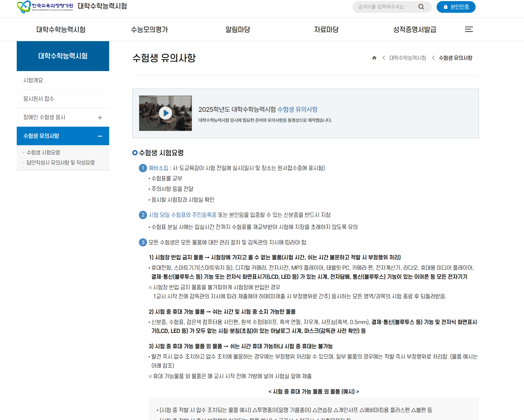
Task: Go to 성적증명서발급 menu
Action: tap(414, 30)
